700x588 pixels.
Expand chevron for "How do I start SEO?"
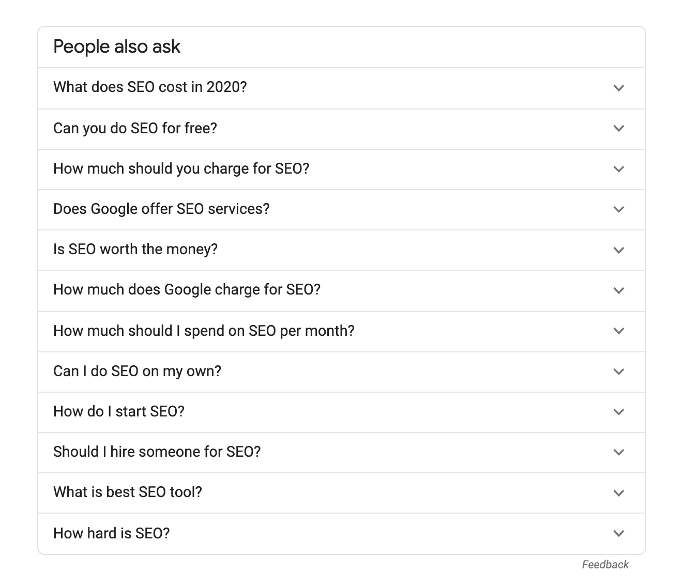click(x=618, y=412)
